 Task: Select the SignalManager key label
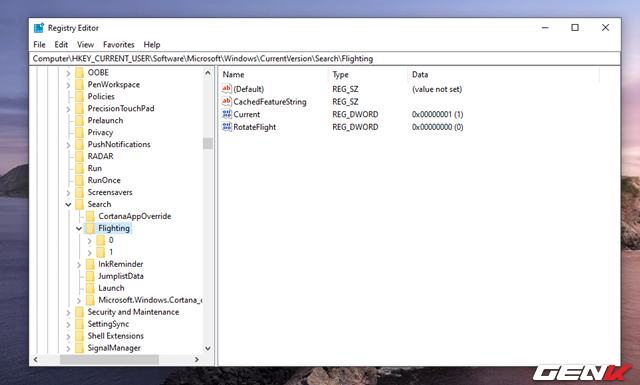114,348
